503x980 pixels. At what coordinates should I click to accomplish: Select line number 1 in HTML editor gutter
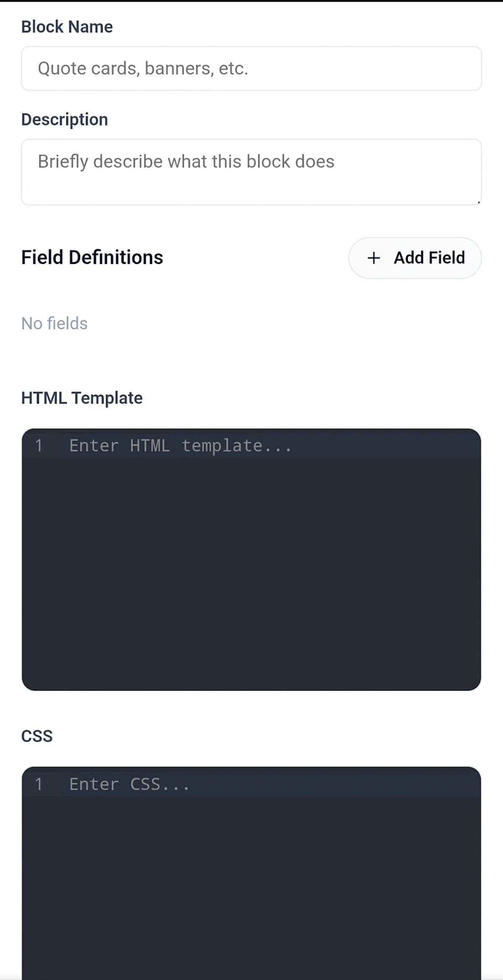[39, 446]
